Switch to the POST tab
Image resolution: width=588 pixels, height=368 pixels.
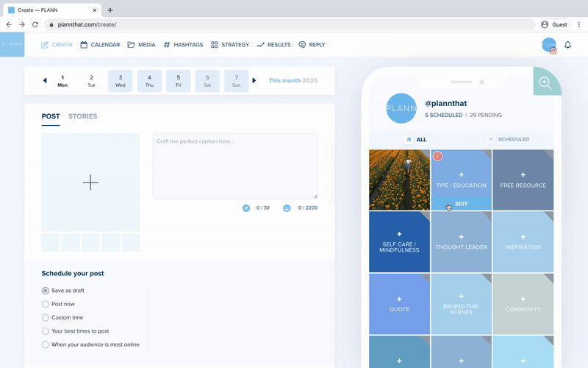pyautogui.click(x=51, y=116)
